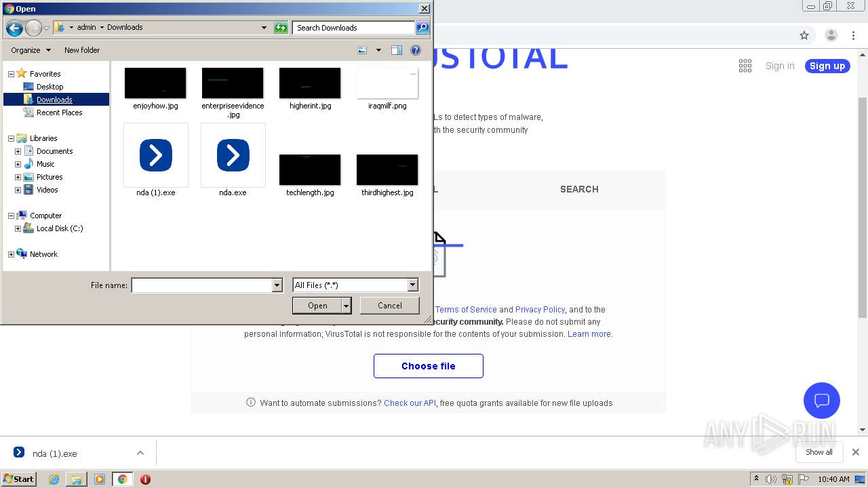868x488 pixels.
Task: Click the Learn more link
Action: click(x=589, y=334)
